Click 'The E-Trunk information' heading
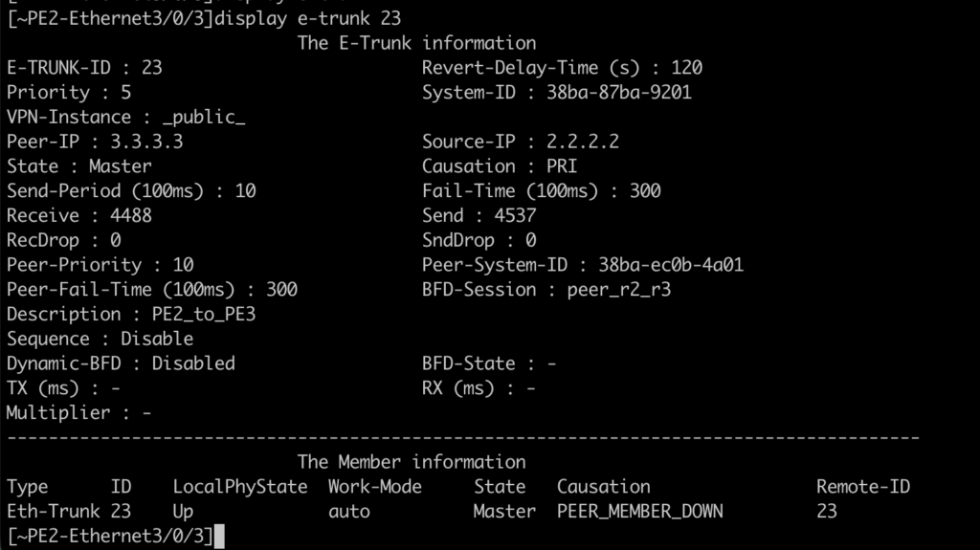This screenshot has height=550, width=980. coord(416,43)
